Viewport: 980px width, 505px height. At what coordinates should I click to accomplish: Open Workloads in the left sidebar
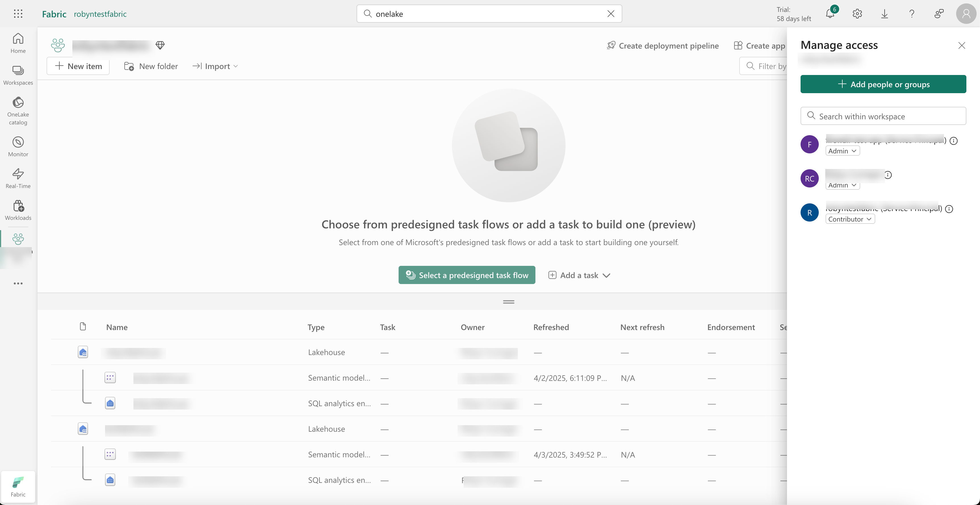click(18, 210)
